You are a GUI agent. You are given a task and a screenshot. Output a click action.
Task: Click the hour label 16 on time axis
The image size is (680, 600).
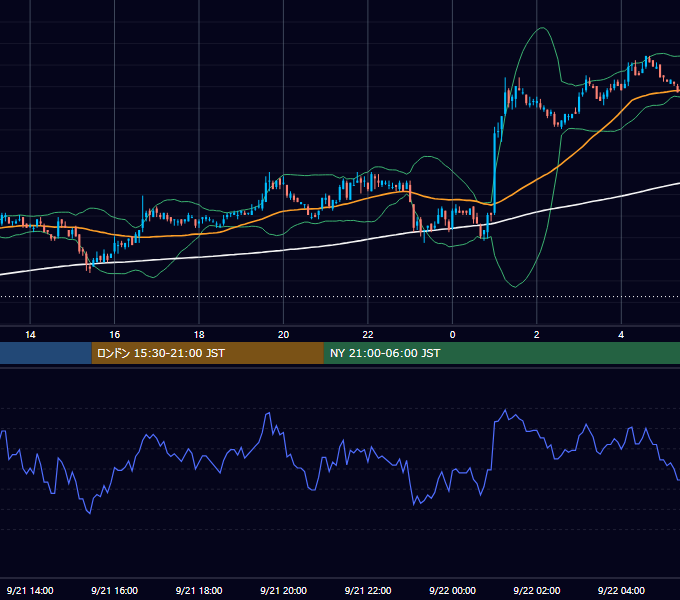(114, 335)
